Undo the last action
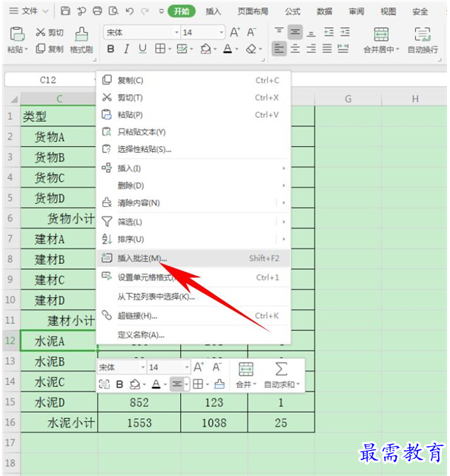The height and width of the screenshot is (476, 450). pyautogui.click(x=130, y=11)
